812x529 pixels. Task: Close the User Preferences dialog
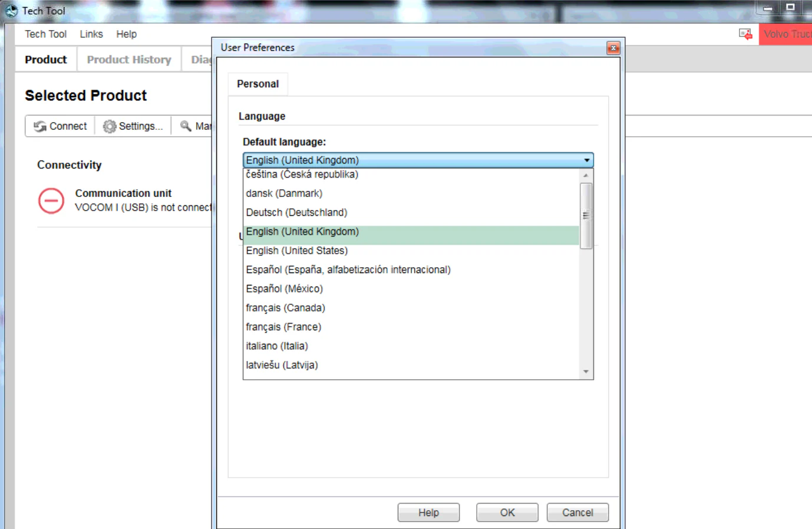[x=613, y=48]
